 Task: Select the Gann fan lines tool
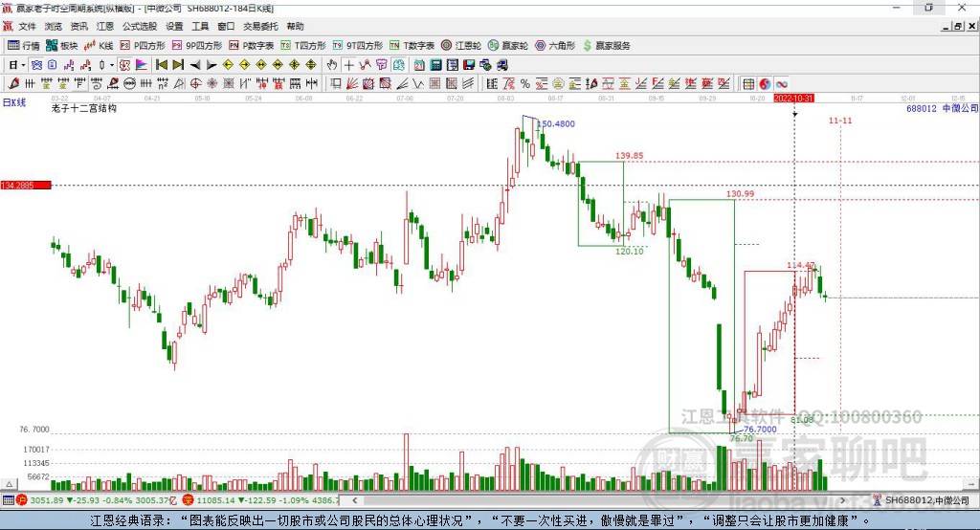pos(352,84)
